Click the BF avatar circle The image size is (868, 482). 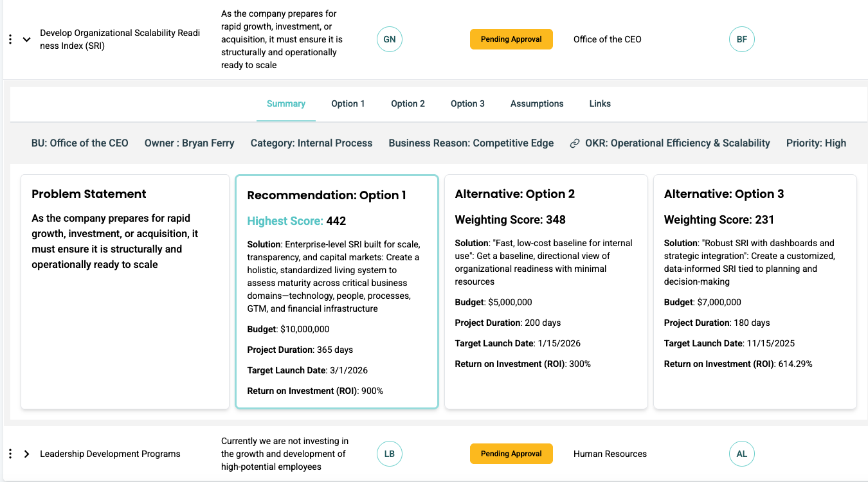(x=741, y=39)
